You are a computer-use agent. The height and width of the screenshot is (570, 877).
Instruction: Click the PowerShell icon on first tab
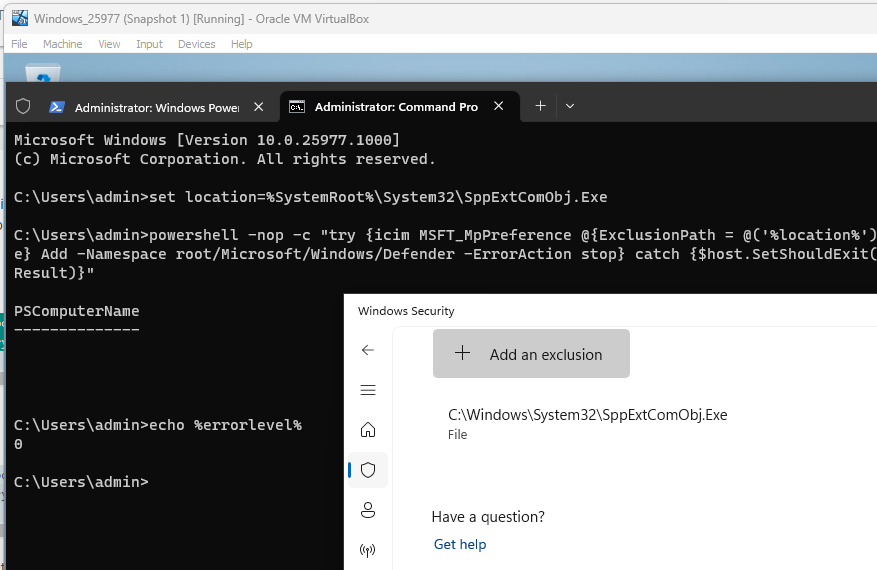(56, 107)
